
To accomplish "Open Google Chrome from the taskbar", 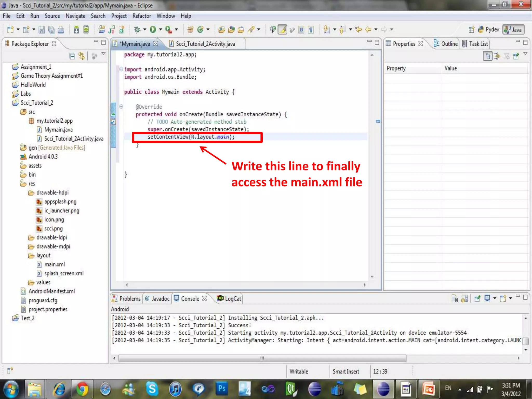I will (x=82, y=389).
